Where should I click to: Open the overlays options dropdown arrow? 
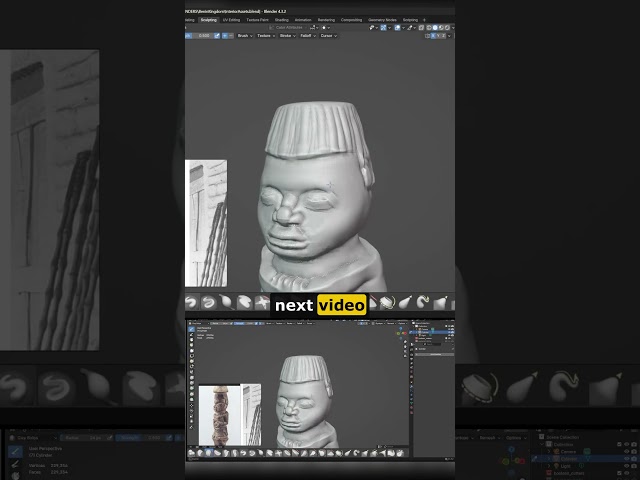click(403, 27)
